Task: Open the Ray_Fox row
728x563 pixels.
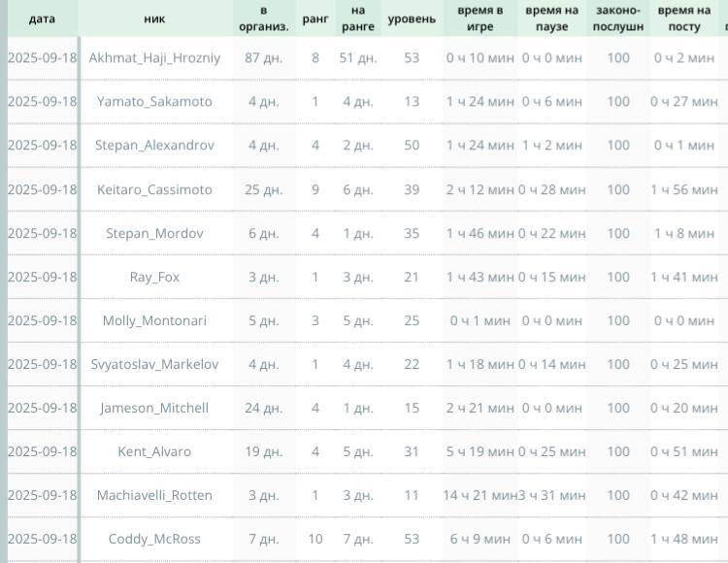Action: [154, 277]
